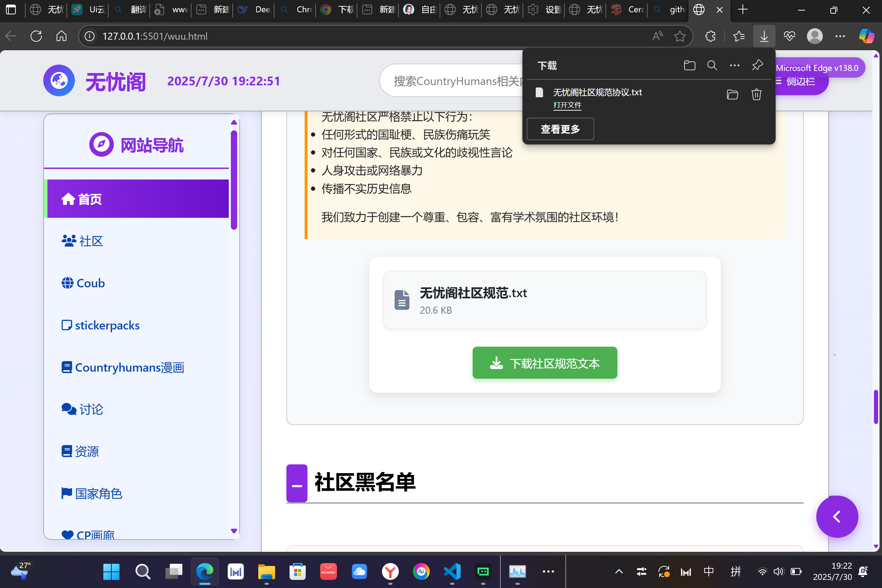Screen dimensions: 882x588
Task: Switch to the 设置 tab
Action: coord(544,10)
